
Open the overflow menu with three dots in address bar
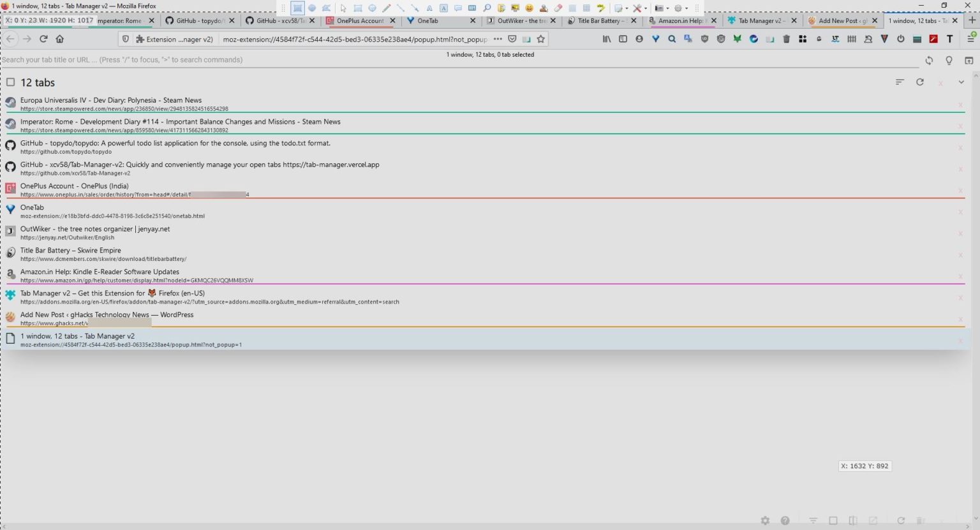click(x=498, y=39)
